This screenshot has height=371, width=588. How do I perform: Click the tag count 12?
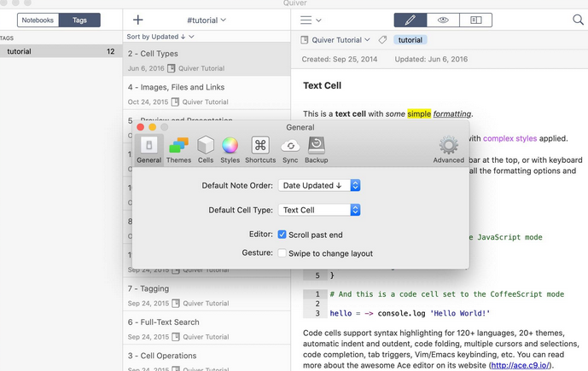point(111,51)
